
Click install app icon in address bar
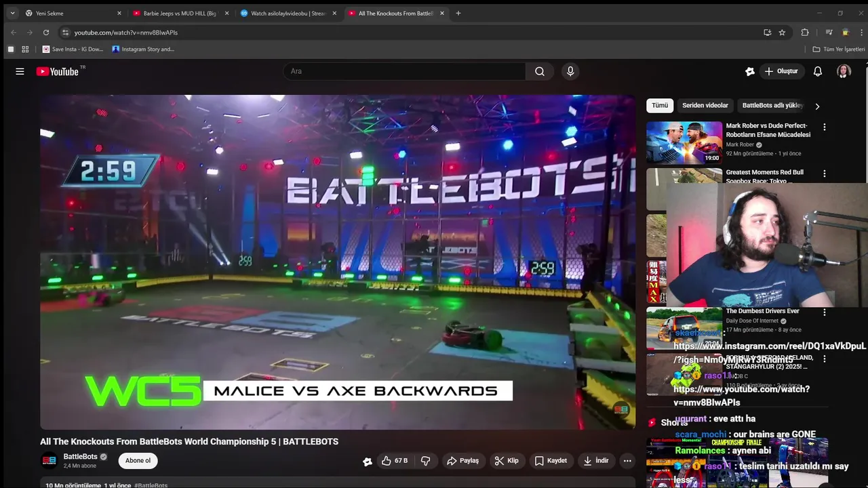point(767,32)
